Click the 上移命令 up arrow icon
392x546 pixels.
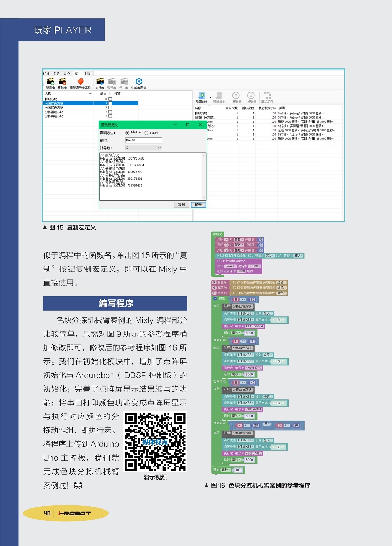coord(236,96)
